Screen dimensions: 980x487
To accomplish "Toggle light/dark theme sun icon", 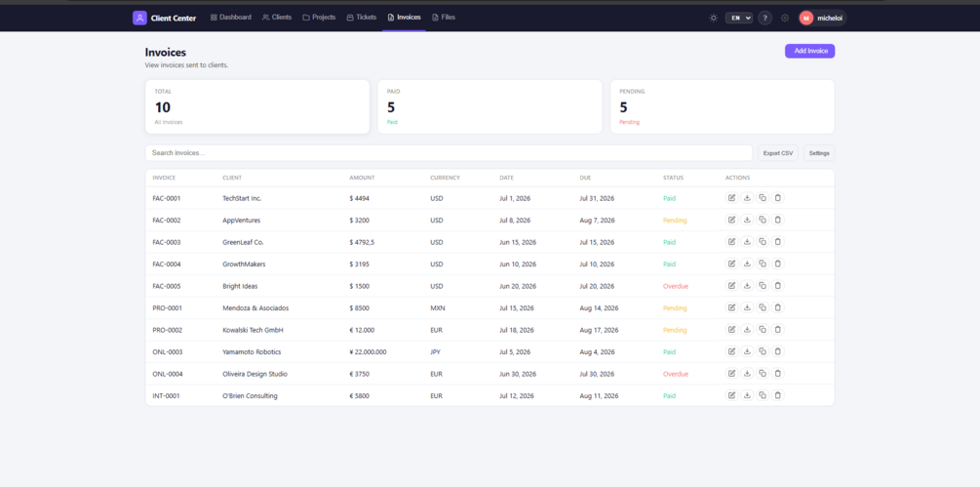I will click(x=713, y=19).
